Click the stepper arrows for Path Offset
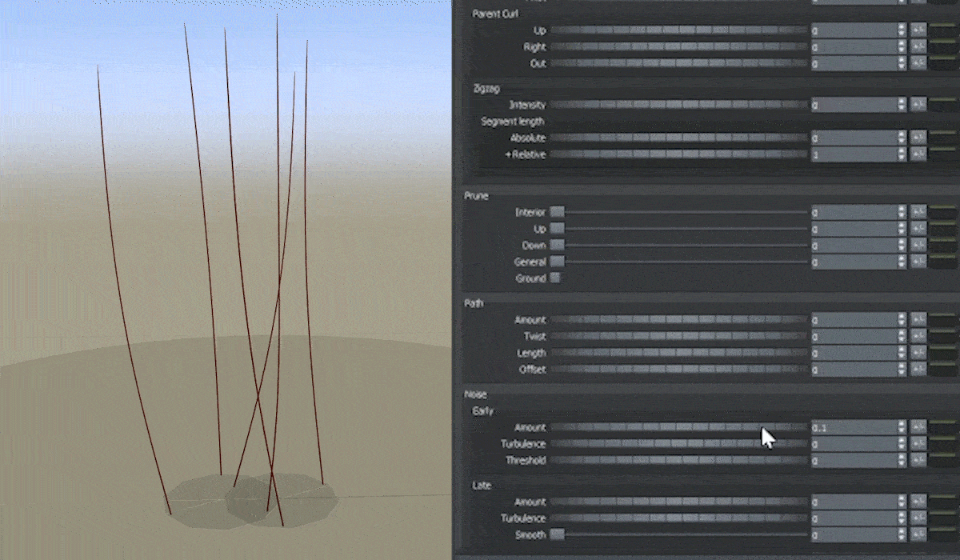Screen dimensions: 960x560 click(902, 370)
